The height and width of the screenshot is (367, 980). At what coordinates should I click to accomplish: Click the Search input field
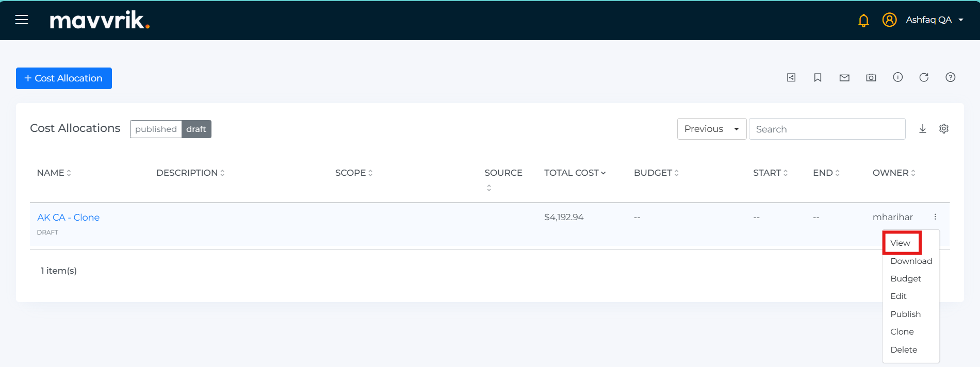click(827, 129)
